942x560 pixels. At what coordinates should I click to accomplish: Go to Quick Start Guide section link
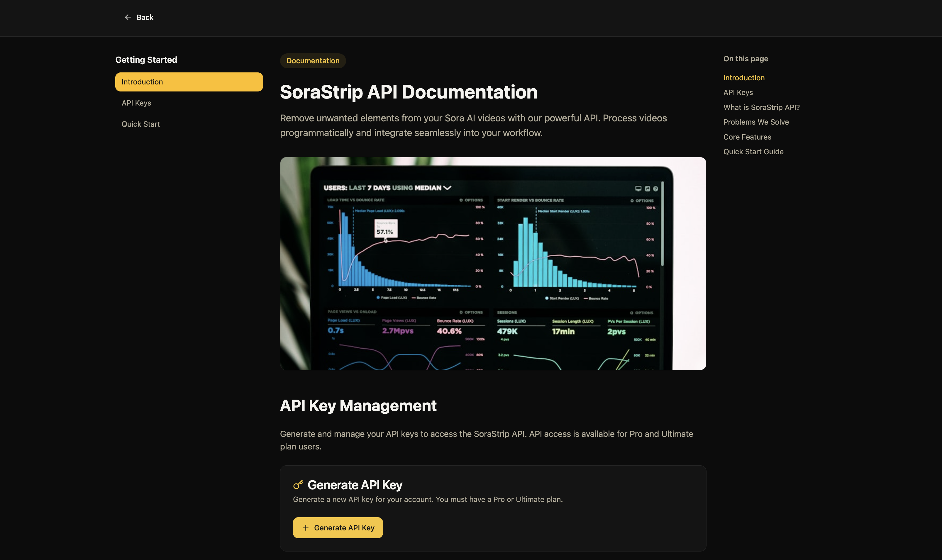tap(753, 152)
